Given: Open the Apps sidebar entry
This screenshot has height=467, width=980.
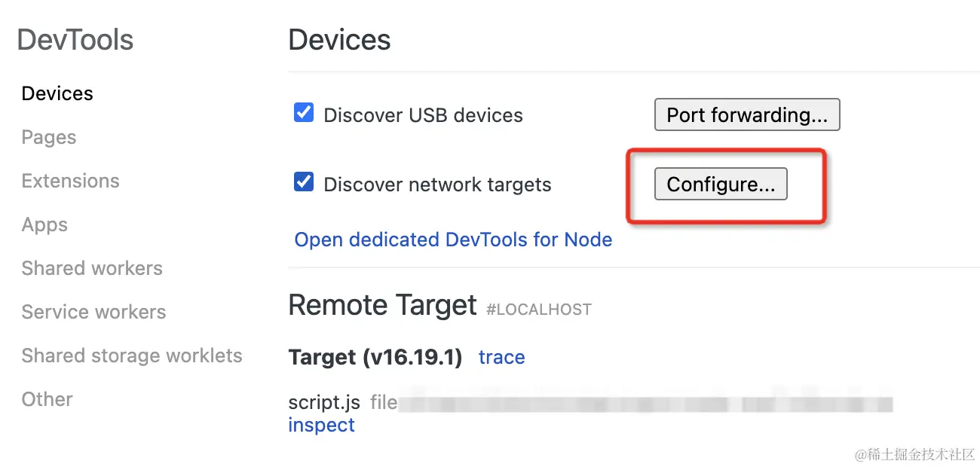Looking at the screenshot, I should click(x=44, y=224).
